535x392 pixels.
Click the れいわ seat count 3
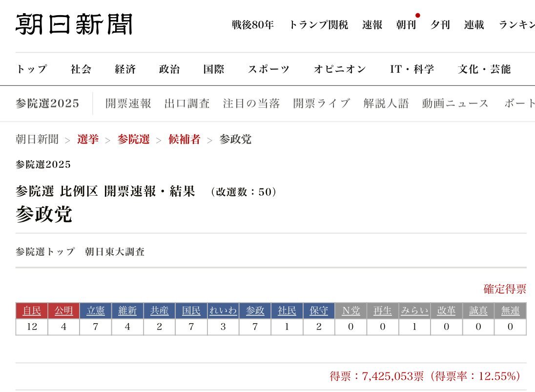[x=223, y=327]
